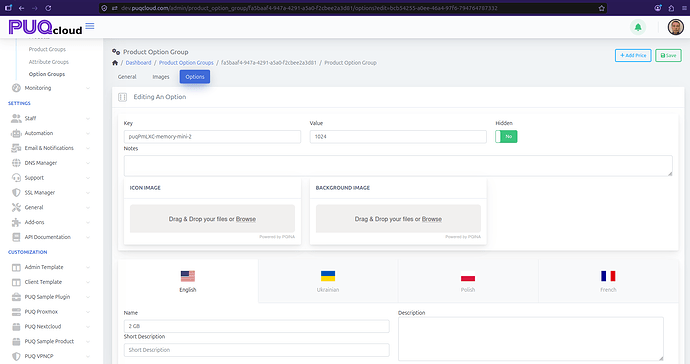Viewport: 690px width, 364px height.
Task: Select the Ukrainian language tab
Action: (328, 281)
